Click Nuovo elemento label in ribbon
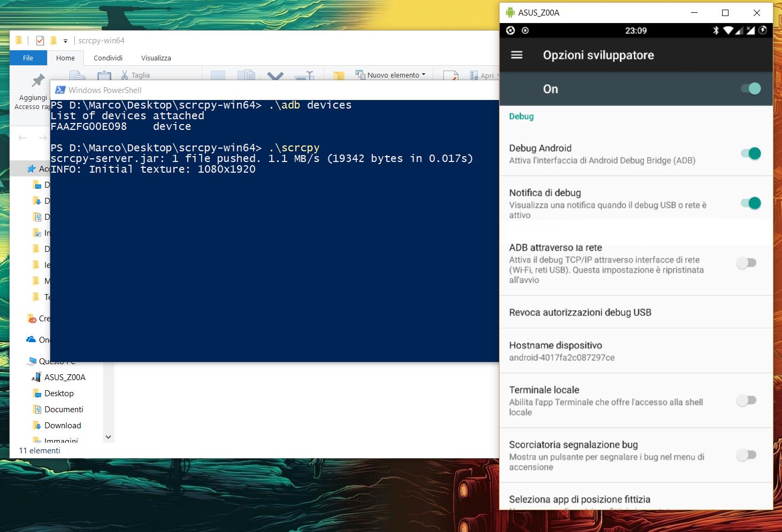This screenshot has width=782, height=532. (393, 75)
